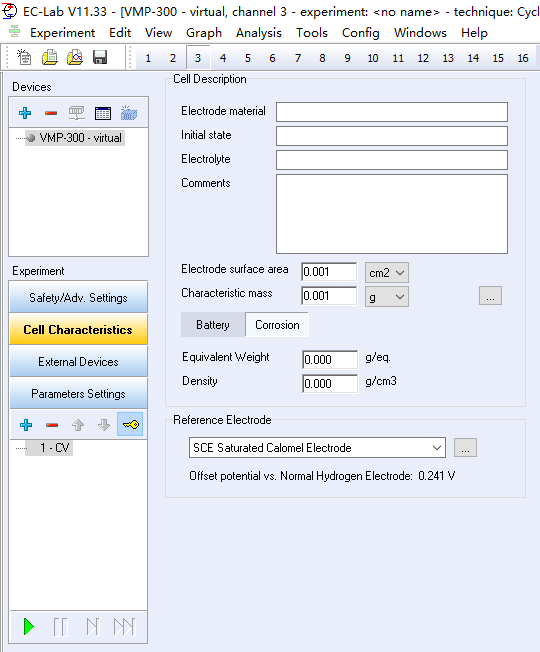Open the Analysis menu
The height and width of the screenshot is (652, 540).
tap(259, 32)
